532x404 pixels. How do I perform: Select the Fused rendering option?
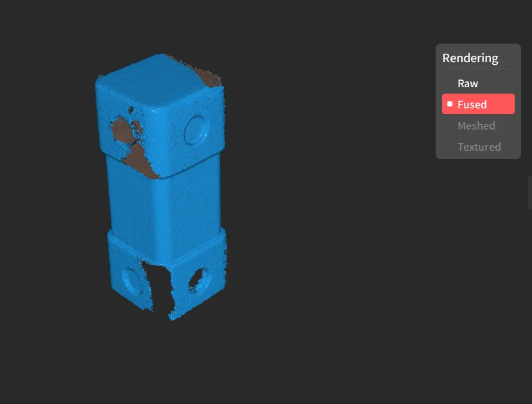[x=478, y=104]
